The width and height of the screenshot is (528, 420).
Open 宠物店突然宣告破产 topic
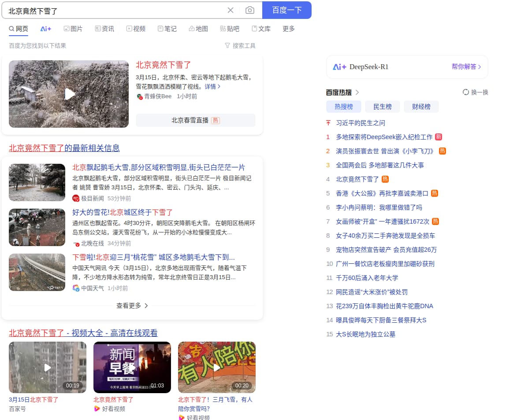tap(386, 250)
